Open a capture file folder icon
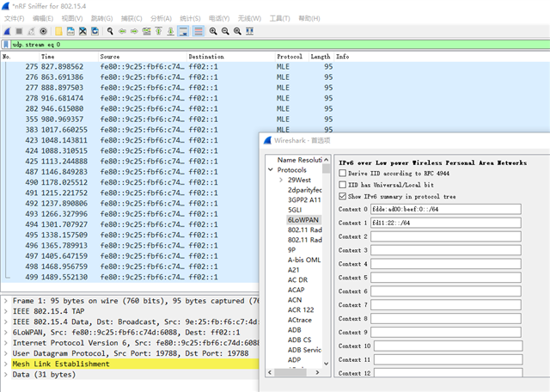This screenshot has width=550, height=392. (58, 32)
